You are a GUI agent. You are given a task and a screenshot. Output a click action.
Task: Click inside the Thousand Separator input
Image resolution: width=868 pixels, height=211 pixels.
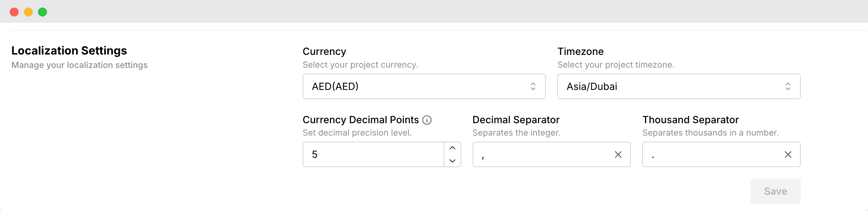pos(712,154)
